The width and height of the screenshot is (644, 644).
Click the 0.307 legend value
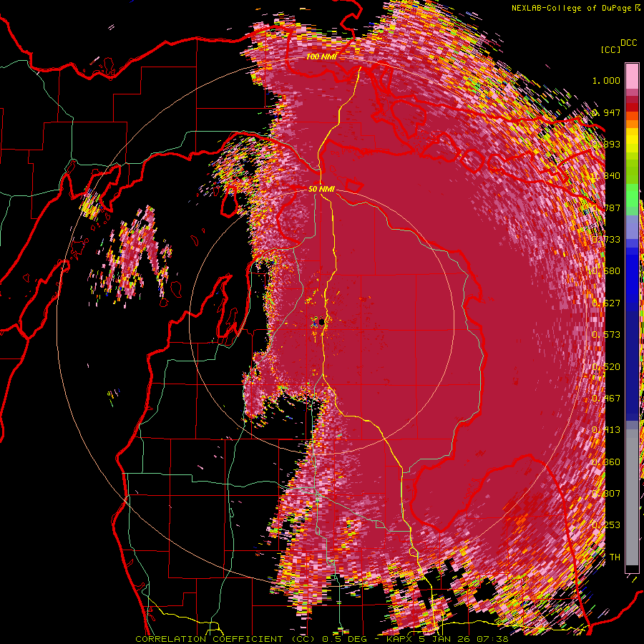coord(606,494)
